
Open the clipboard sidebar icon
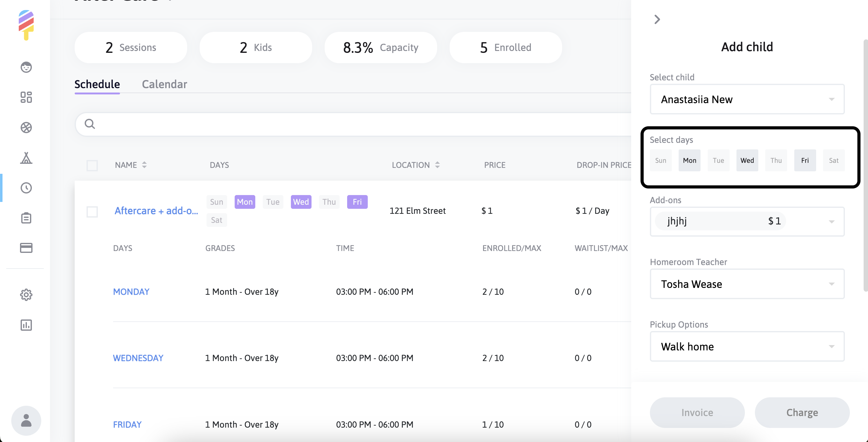(x=26, y=218)
